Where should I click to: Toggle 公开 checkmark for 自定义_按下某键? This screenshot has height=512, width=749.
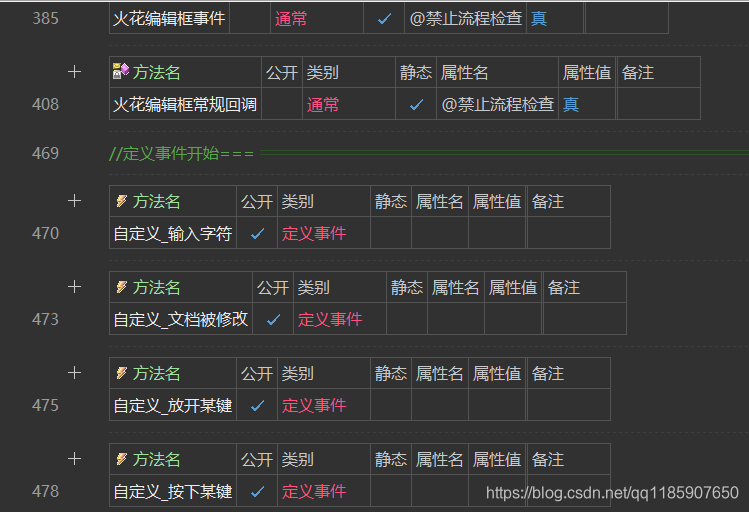[x=257, y=491]
